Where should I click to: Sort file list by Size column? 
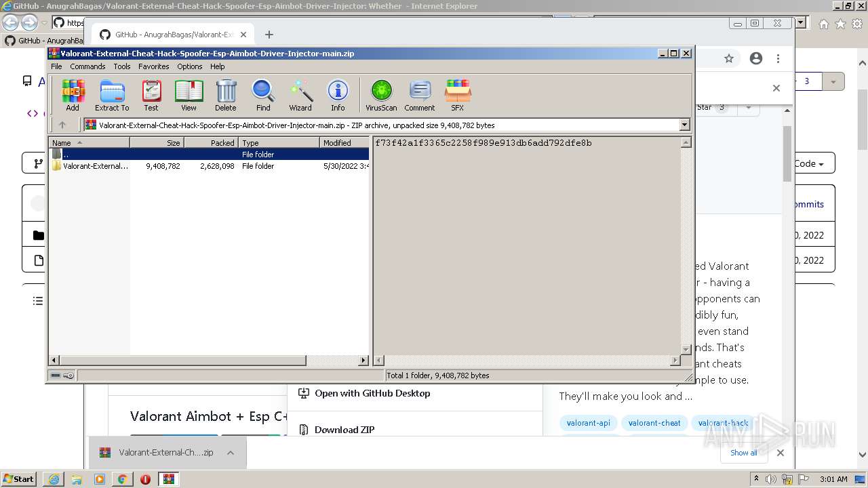tap(157, 143)
